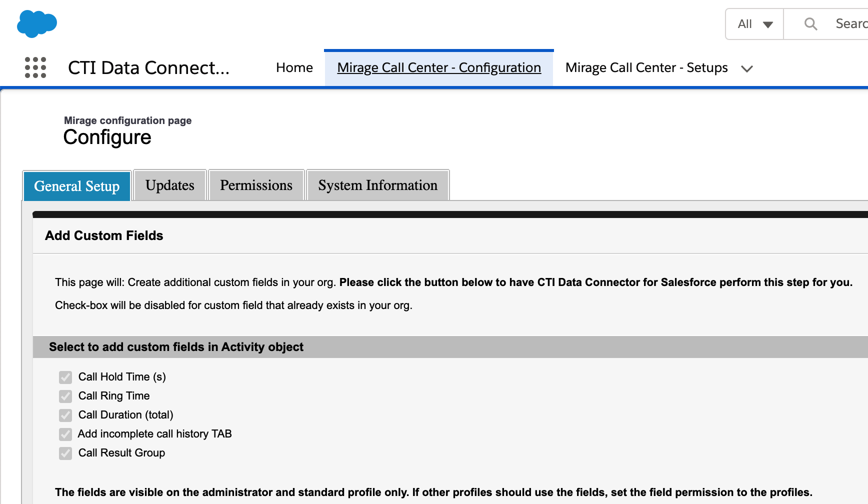Open Mirage Call Center - Configuration tab

(x=439, y=67)
